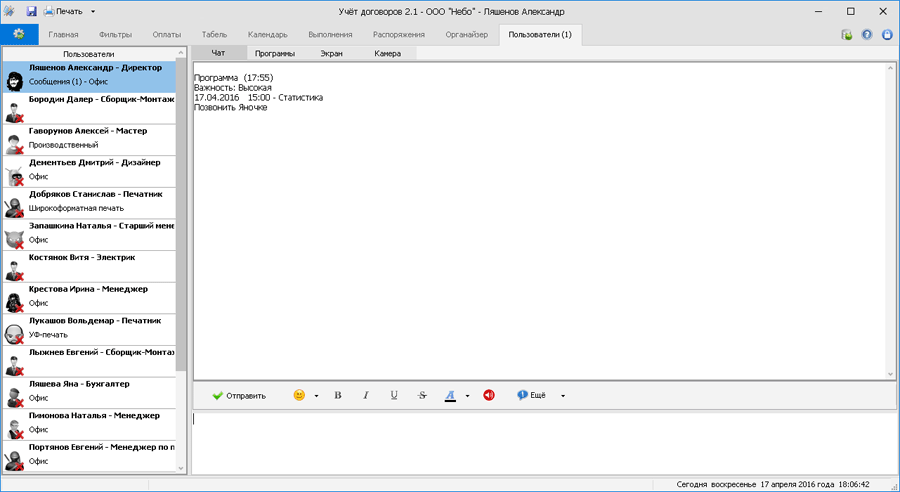The width and height of the screenshot is (900, 492).
Task: Select user Лукашов Вольдемар - Печатник
Action: coord(89,329)
